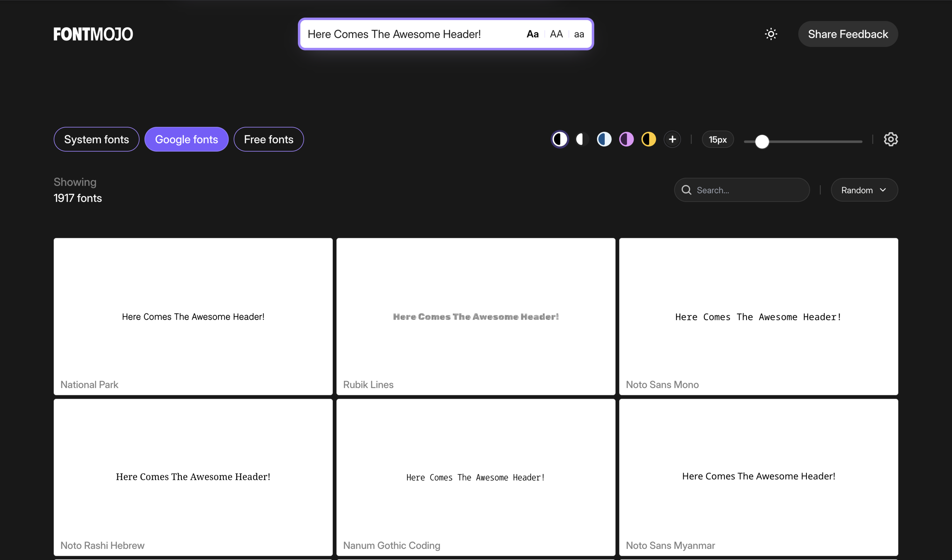Viewport: 952px width, 560px height.
Task: Apply the yellow theme swatch
Action: tap(649, 139)
